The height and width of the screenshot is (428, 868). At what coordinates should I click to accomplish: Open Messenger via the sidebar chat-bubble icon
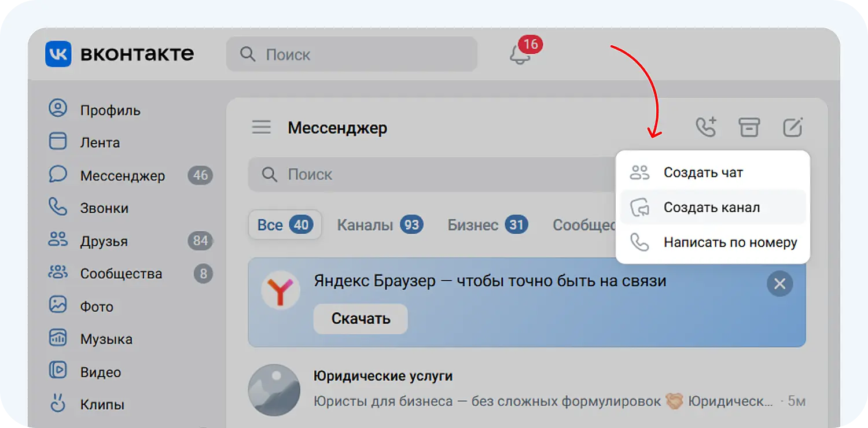58,175
